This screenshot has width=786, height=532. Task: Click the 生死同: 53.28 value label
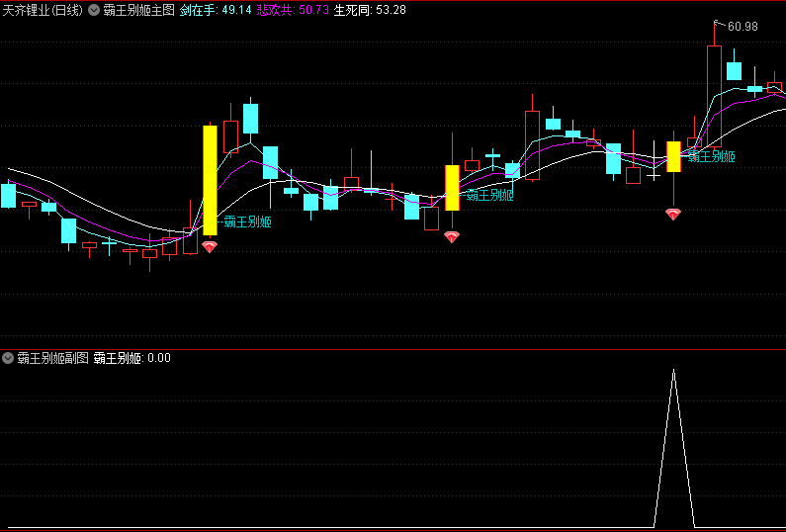[x=370, y=10]
